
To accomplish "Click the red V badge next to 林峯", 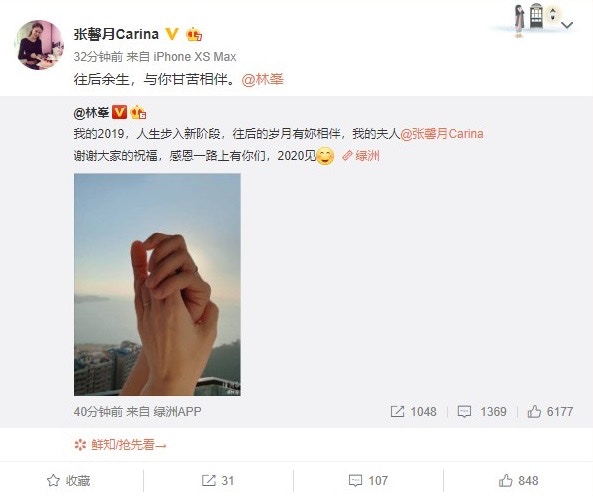I will [x=120, y=112].
